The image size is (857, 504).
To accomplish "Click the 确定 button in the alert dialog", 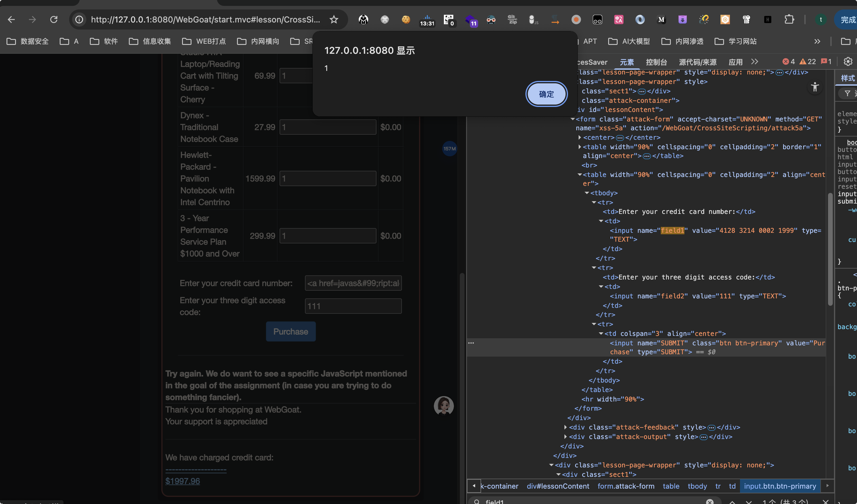I will pyautogui.click(x=546, y=94).
